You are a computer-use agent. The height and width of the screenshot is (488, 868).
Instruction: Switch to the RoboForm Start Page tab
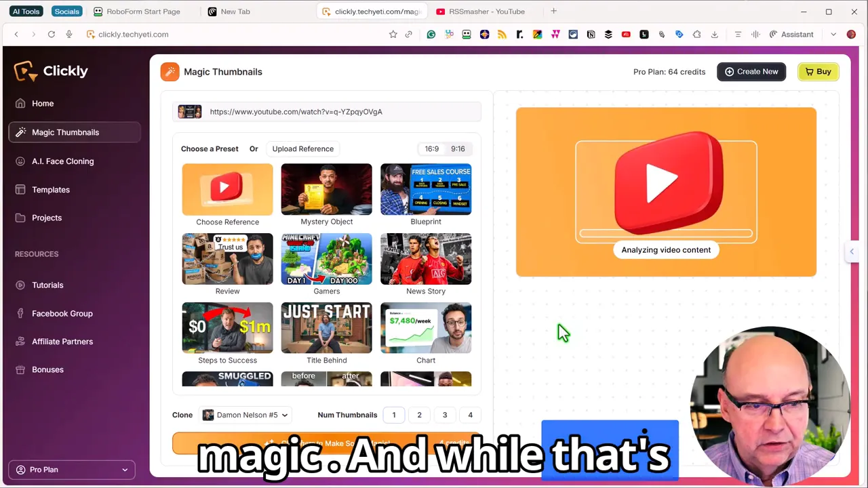tap(143, 11)
